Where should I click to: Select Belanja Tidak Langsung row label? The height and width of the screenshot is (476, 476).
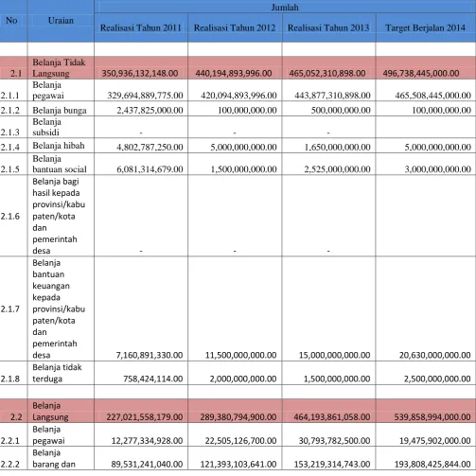coord(59,68)
